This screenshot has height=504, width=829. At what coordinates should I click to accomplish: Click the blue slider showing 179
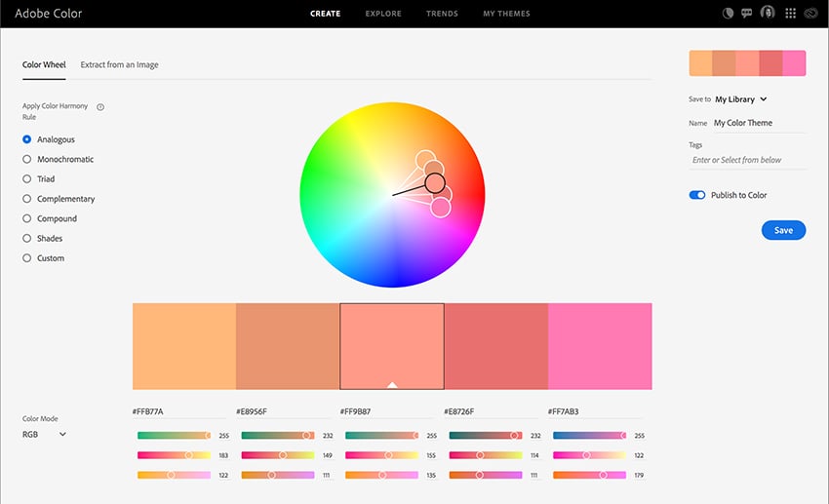tap(589, 475)
